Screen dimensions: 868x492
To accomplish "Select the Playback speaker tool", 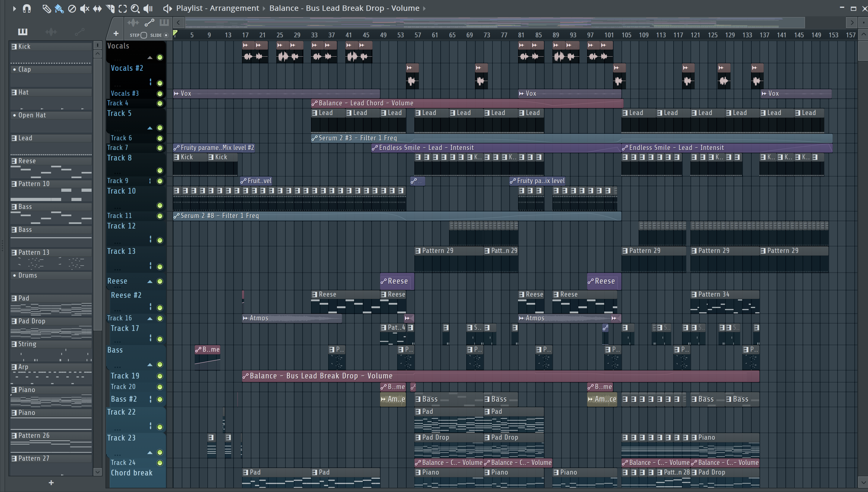I will (148, 8).
